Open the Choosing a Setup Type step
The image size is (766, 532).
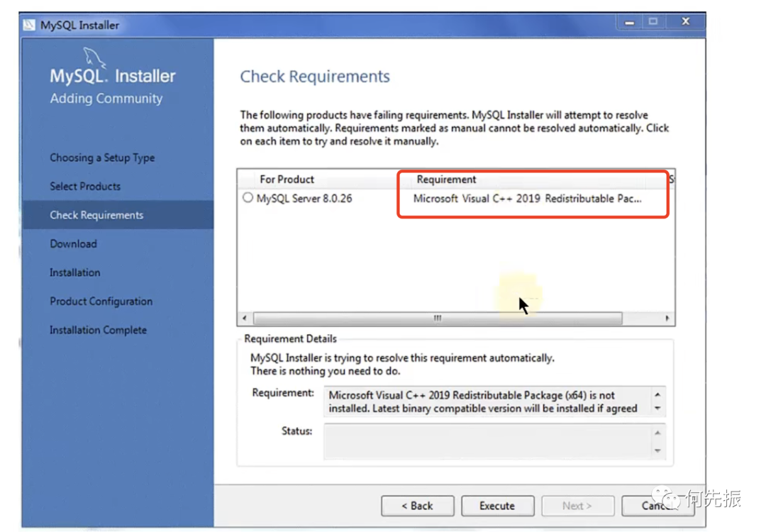[x=102, y=157]
